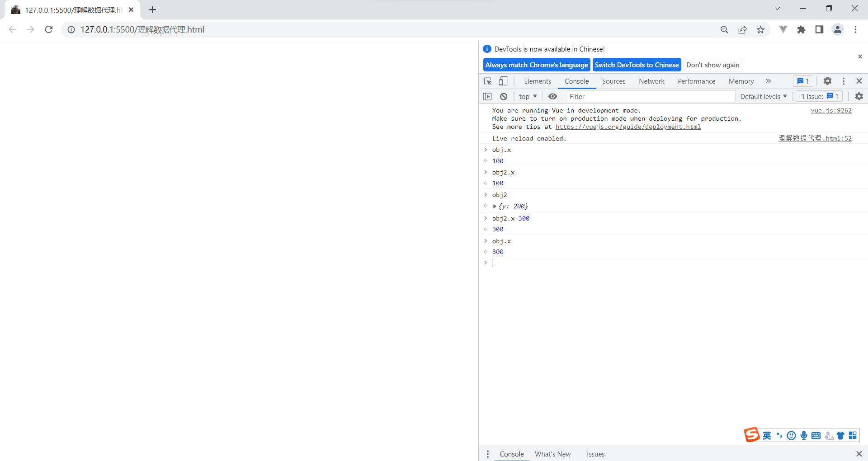Open DevTools customize three-dot menu
The image size is (868, 461).
[844, 81]
